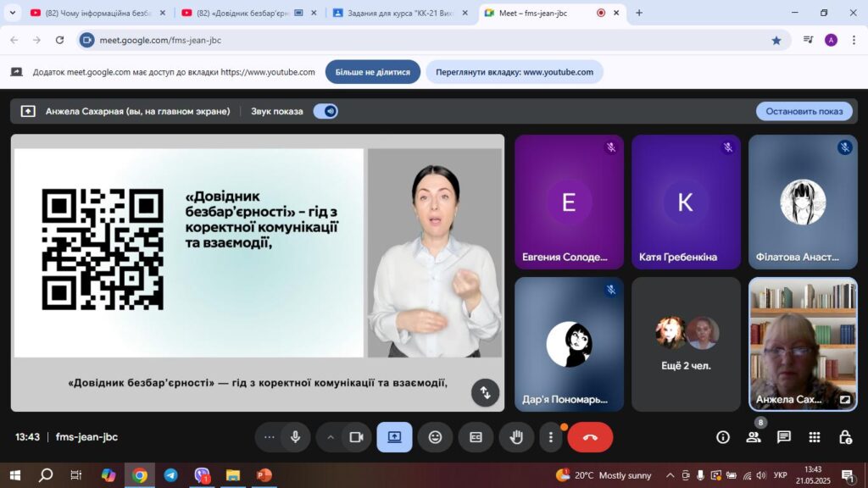The width and height of the screenshot is (868, 488).
Task: Raise hand in the meeting
Action: tap(516, 437)
